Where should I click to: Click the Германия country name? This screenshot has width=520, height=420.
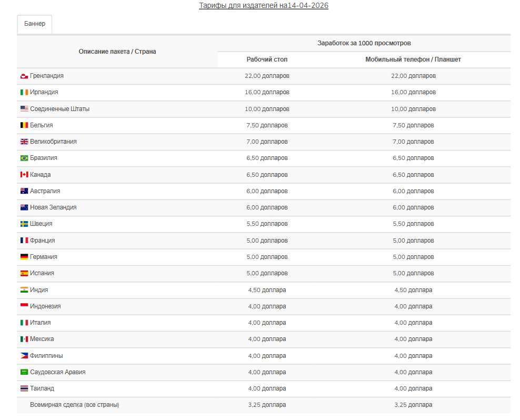(44, 257)
